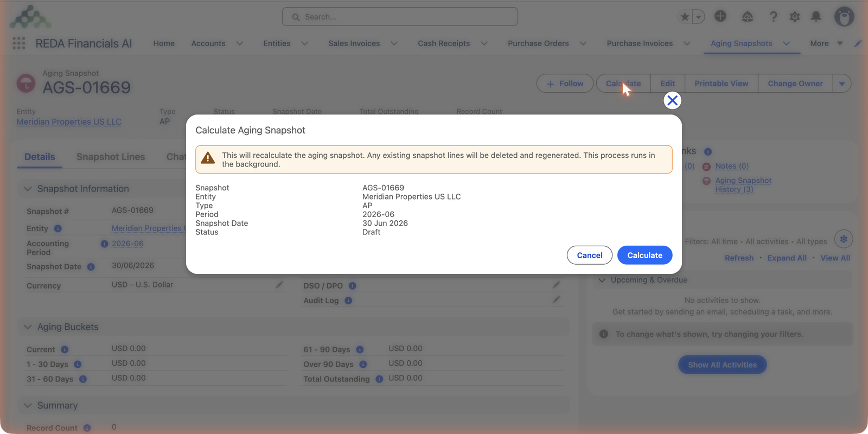Click Show All Activities button
868x434 pixels.
point(722,365)
